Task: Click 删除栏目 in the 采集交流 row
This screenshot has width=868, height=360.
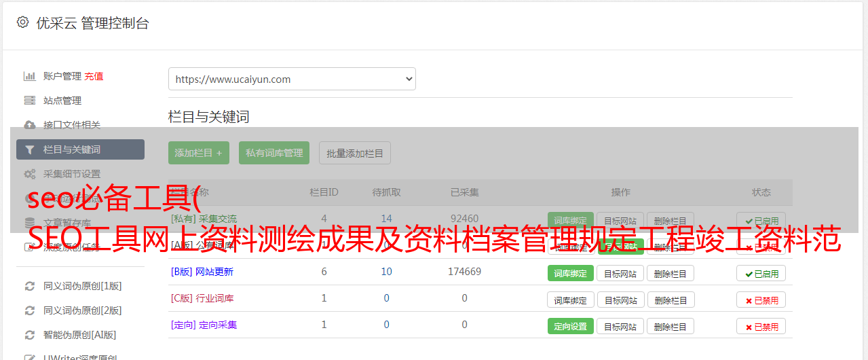Action: [x=671, y=220]
